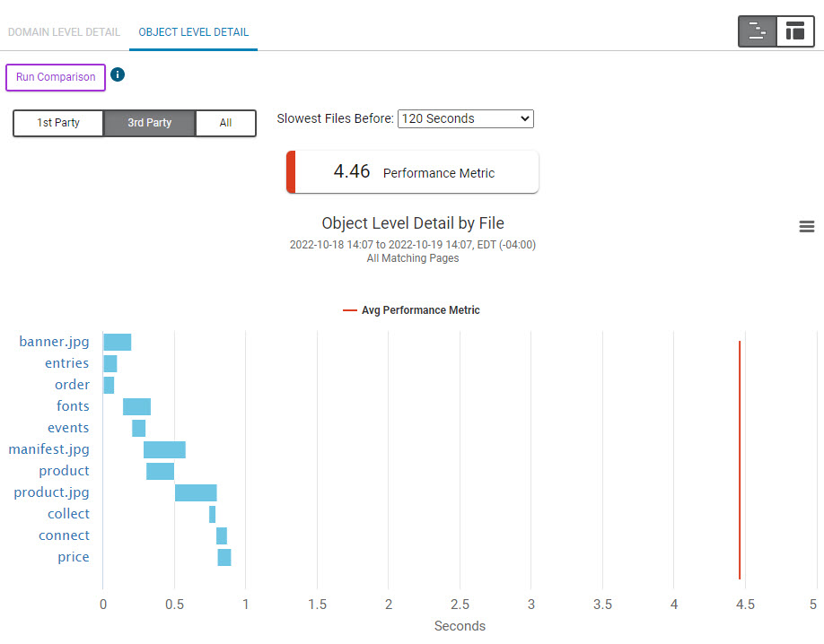Click the price file label
Screen dimensions: 824x644
[x=73, y=557]
